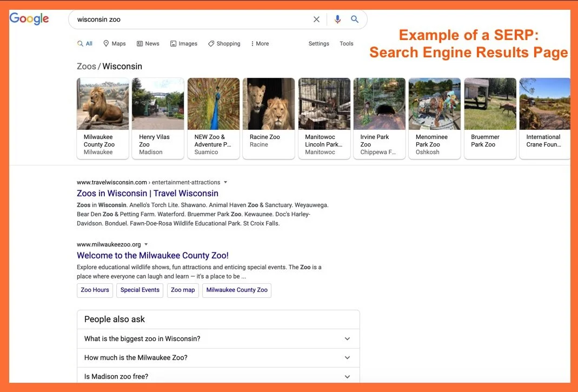Image resolution: width=578 pixels, height=392 pixels.
Task: Click the Google logo
Action: [x=29, y=18]
